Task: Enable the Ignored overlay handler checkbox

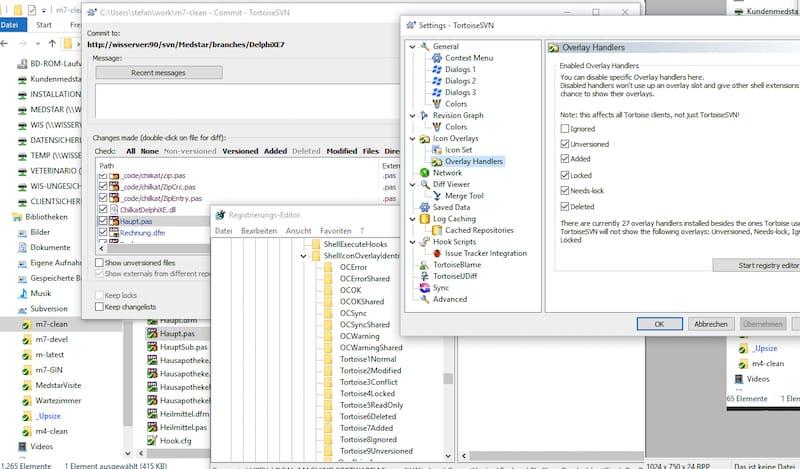Action: [x=564, y=129]
